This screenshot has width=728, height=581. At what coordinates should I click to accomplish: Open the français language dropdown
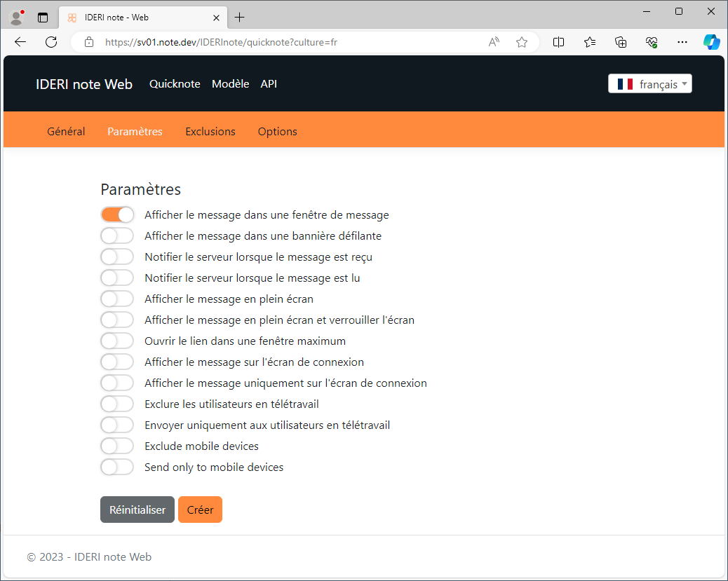point(650,84)
